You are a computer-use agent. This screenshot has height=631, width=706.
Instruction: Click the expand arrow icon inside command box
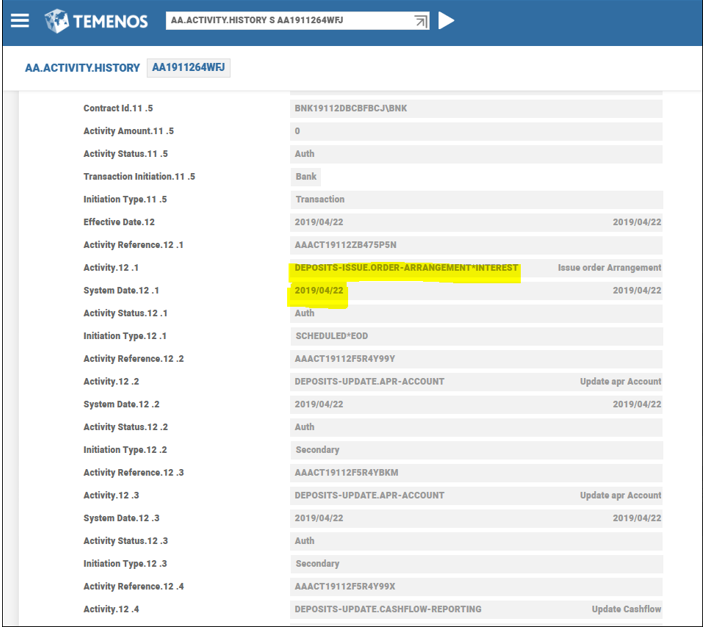point(420,21)
